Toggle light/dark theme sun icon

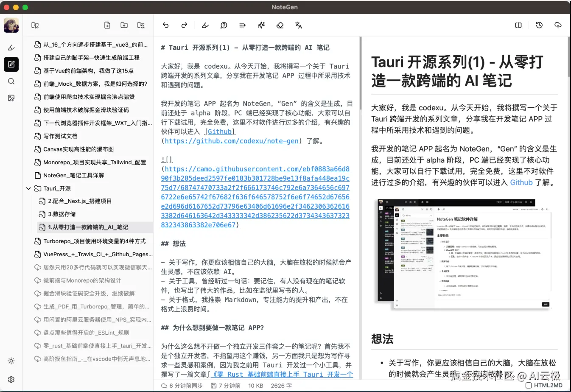click(x=11, y=361)
